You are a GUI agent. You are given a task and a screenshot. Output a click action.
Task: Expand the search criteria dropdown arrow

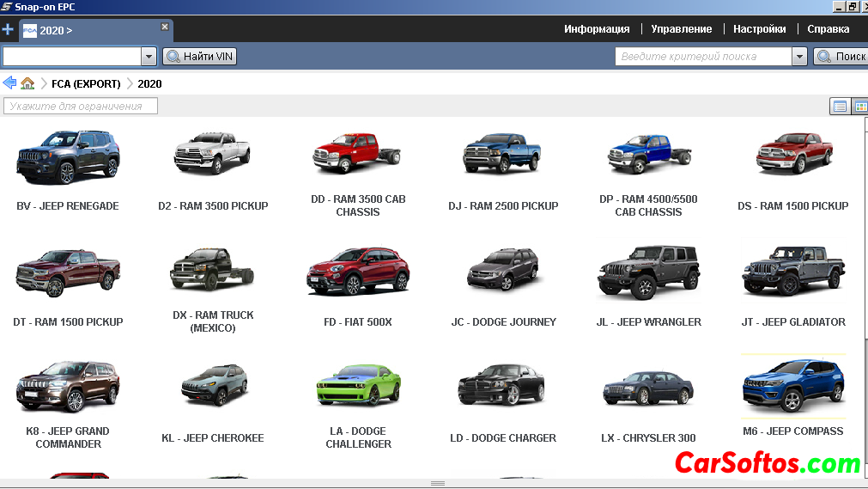tap(799, 57)
